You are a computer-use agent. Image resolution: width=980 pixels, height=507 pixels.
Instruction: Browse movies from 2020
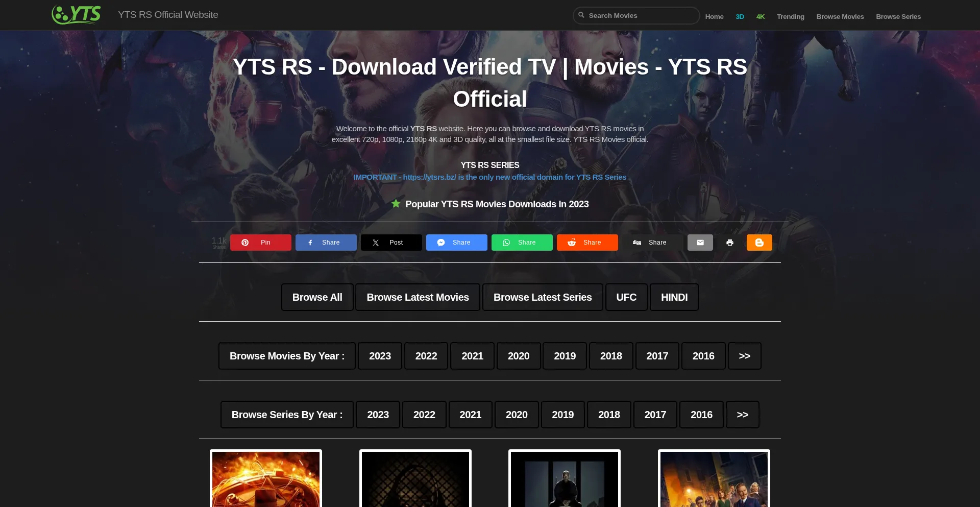[519, 356]
